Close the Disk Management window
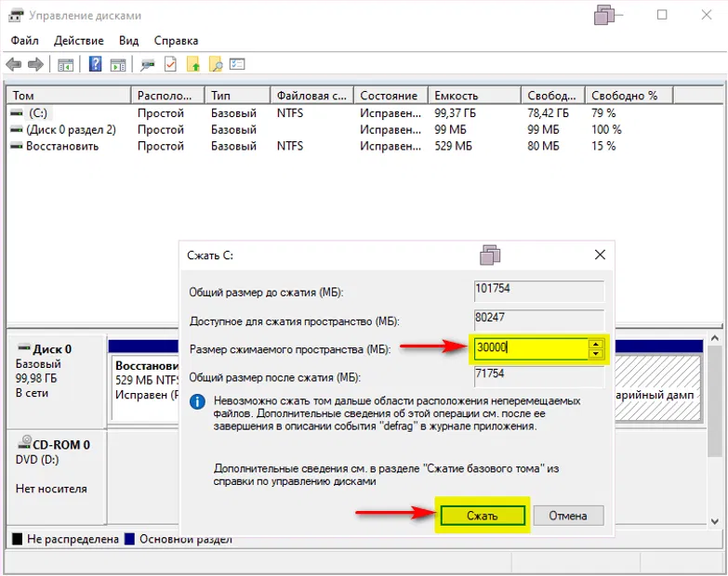Viewport: 728px width, 576px height. click(707, 15)
